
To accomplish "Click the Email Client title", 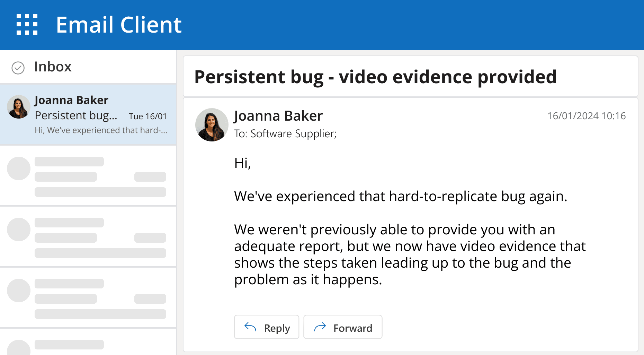I will click(119, 25).
